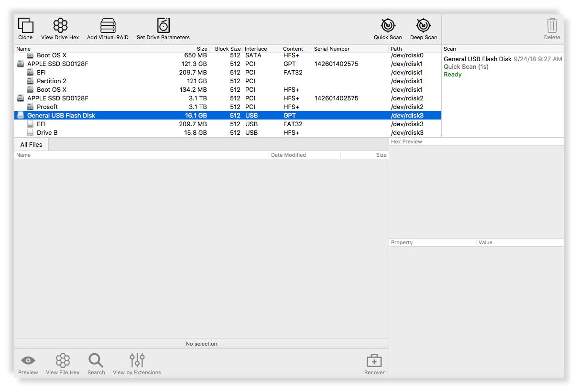Viewport: 578px width, 392px height.
Task: Select the Partition 2 entry
Action: click(51, 81)
